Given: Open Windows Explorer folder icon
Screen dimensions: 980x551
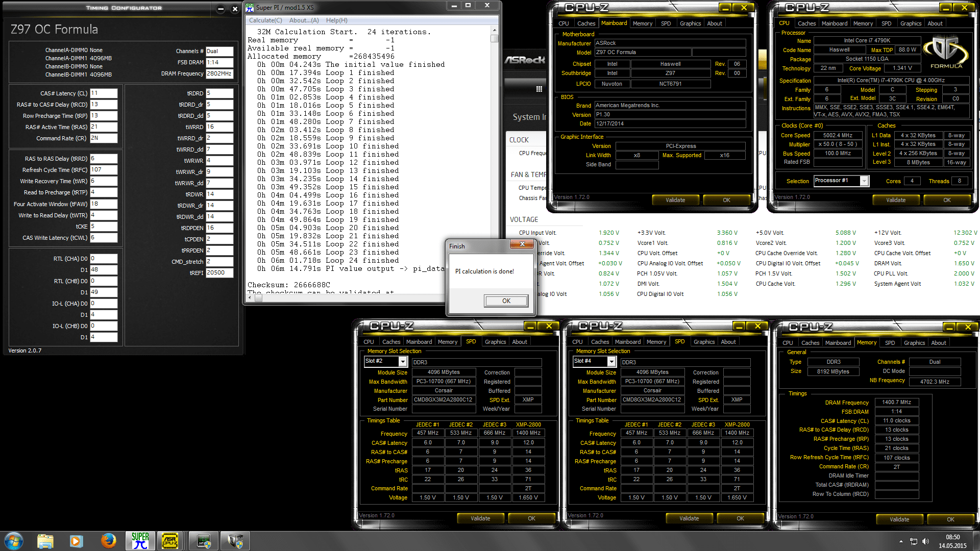Looking at the screenshot, I should [x=45, y=541].
